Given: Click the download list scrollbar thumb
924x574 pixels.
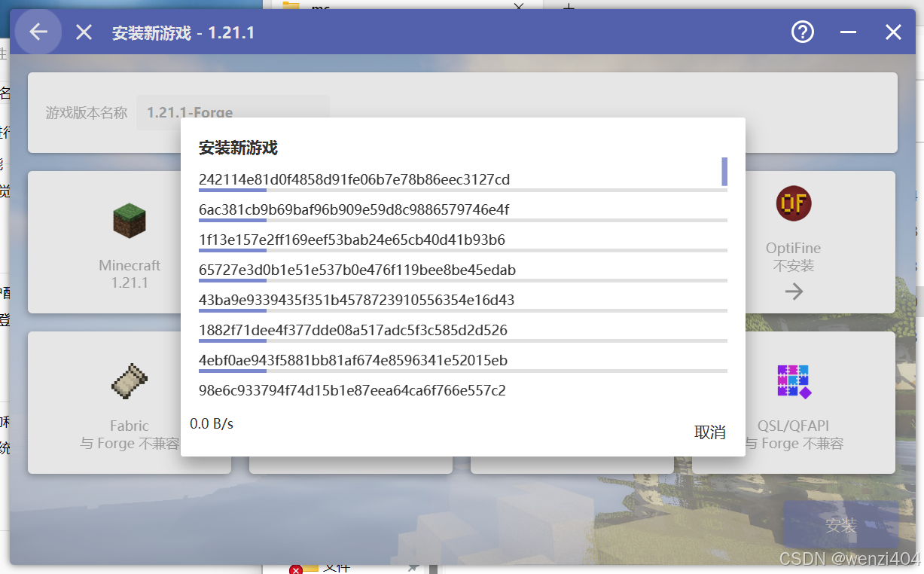Looking at the screenshot, I should click(x=724, y=171).
